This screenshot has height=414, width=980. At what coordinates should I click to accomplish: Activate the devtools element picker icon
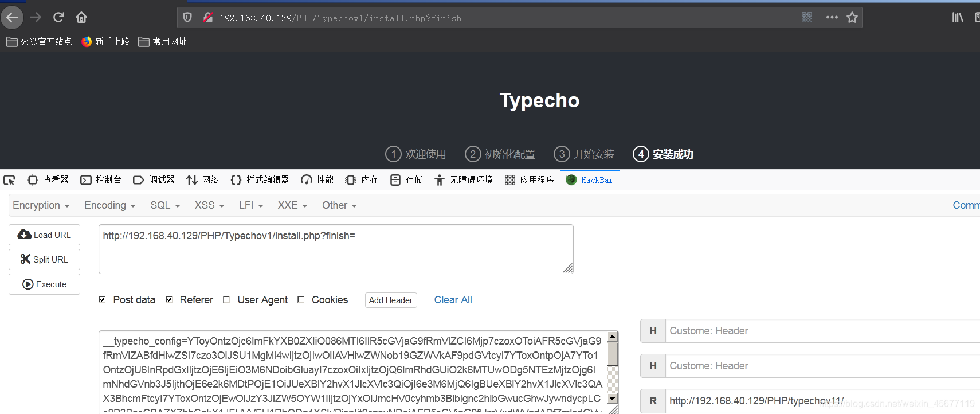[9, 180]
